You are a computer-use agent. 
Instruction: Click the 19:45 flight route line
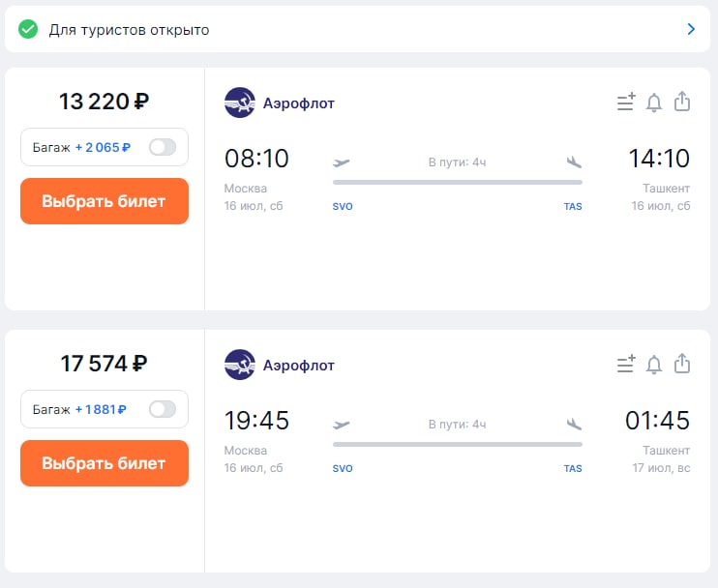[457, 444]
